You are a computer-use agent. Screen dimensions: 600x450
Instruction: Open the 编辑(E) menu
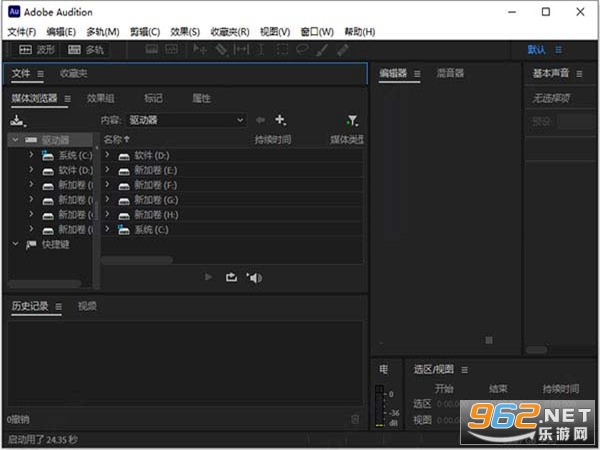point(61,32)
